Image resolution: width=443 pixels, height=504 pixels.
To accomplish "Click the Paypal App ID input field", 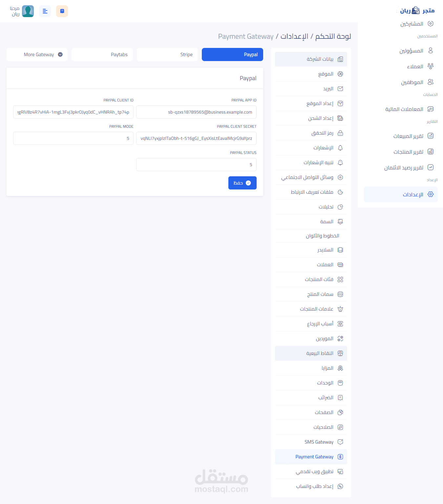I will click(196, 112).
